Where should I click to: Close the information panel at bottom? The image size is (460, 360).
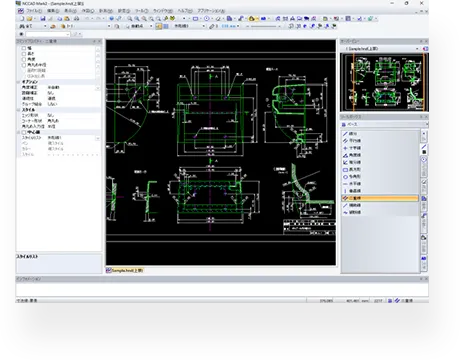coord(426,279)
